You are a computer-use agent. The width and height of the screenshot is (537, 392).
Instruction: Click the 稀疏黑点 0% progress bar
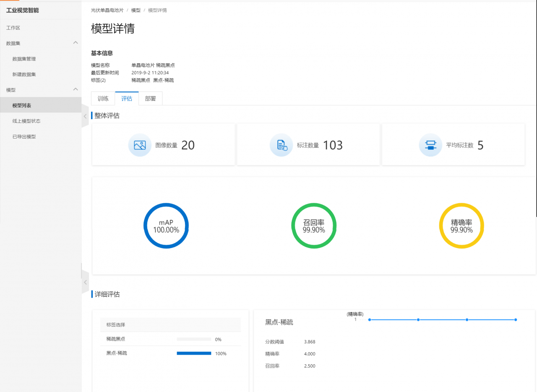(194, 339)
